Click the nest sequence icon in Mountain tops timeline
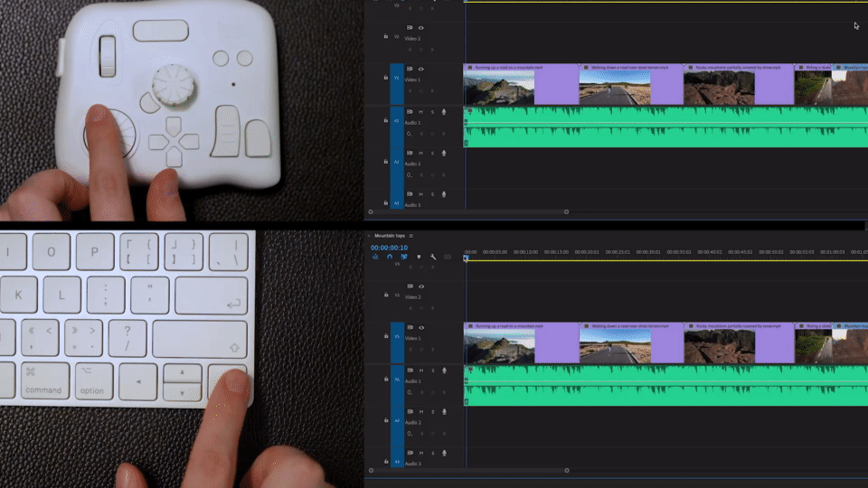The image size is (868, 488). pos(375,257)
